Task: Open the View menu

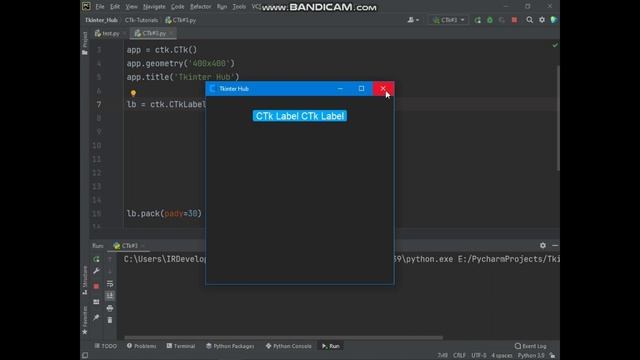Action: [x=131, y=7]
